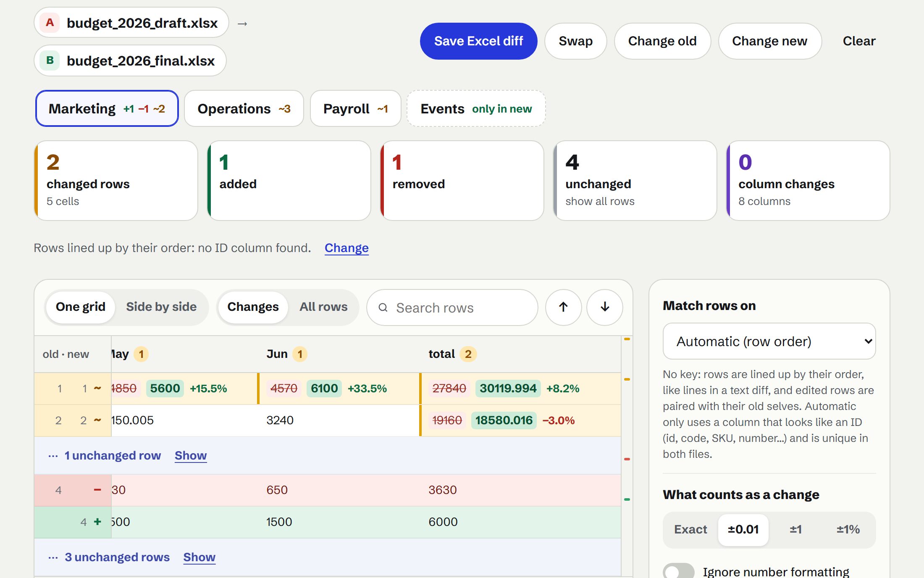Expand the 3 unchanged rows
924x578 pixels.
pyautogui.click(x=199, y=557)
